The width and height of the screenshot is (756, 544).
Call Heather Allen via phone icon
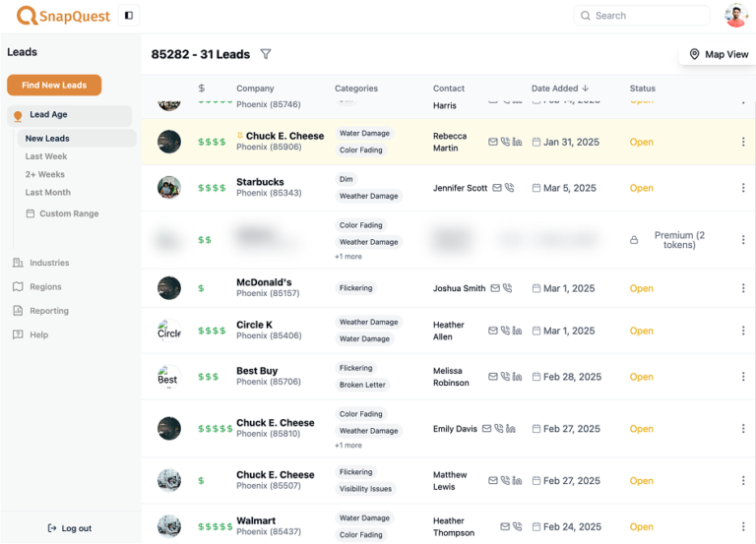pyautogui.click(x=505, y=331)
